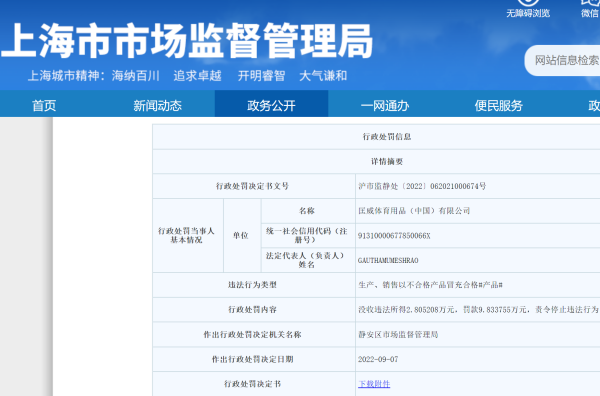Open the 首页 navigation tab
This screenshot has height=396, width=600.
click(44, 105)
